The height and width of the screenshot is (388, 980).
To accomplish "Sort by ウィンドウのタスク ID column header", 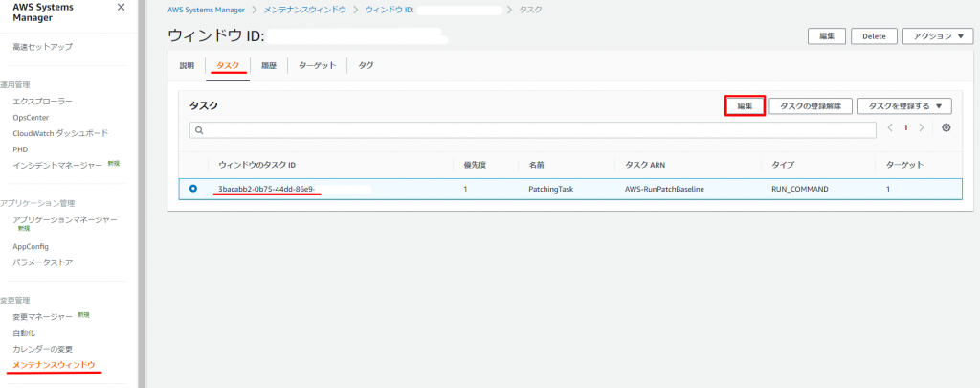I will click(256, 165).
